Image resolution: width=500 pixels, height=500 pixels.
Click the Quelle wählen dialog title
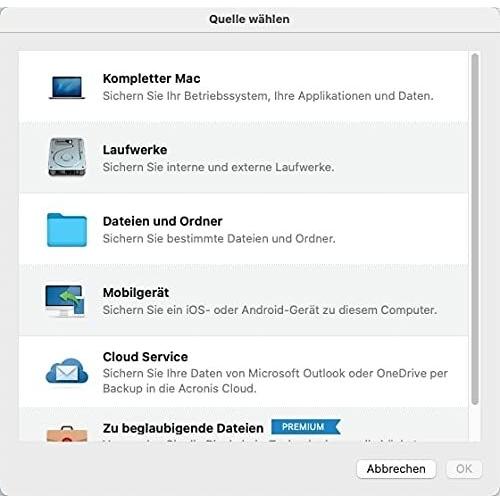pos(249,19)
